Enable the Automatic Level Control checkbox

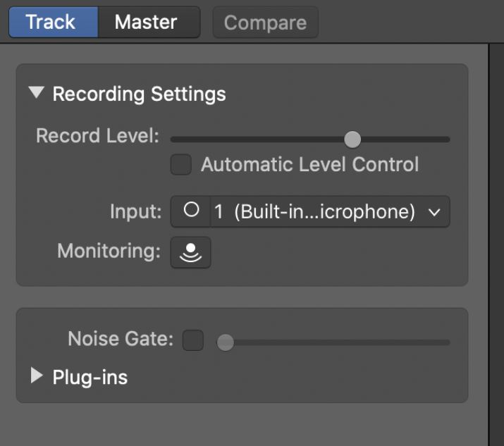point(181,164)
